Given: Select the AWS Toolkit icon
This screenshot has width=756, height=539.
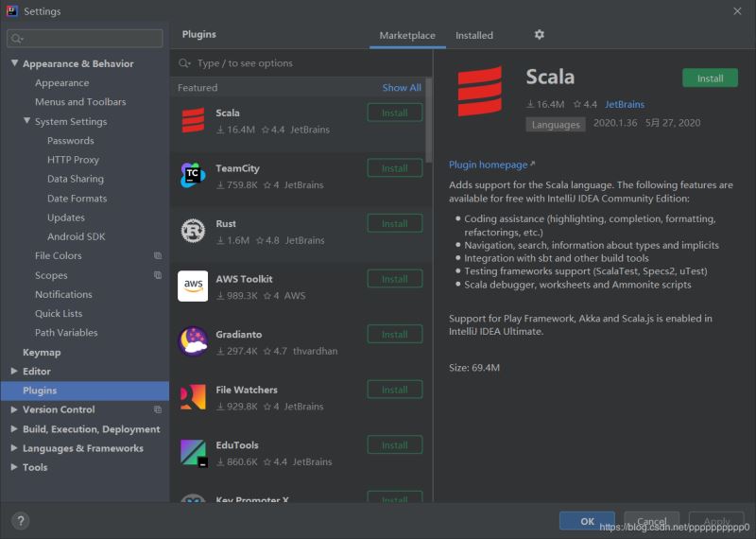Looking at the screenshot, I should [x=193, y=286].
